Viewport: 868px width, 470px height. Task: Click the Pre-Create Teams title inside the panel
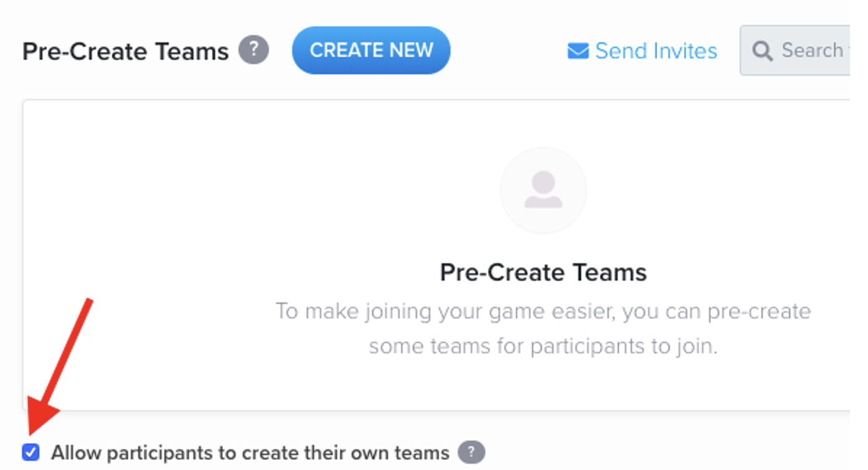[543, 272]
